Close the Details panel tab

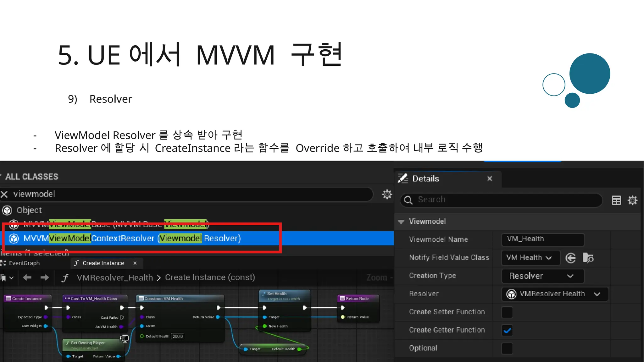tap(490, 179)
